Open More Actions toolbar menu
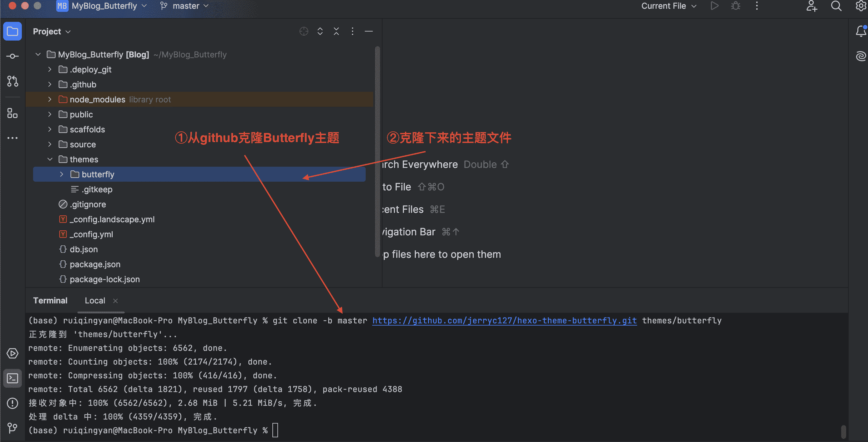 pyautogui.click(x=757, y=6)
